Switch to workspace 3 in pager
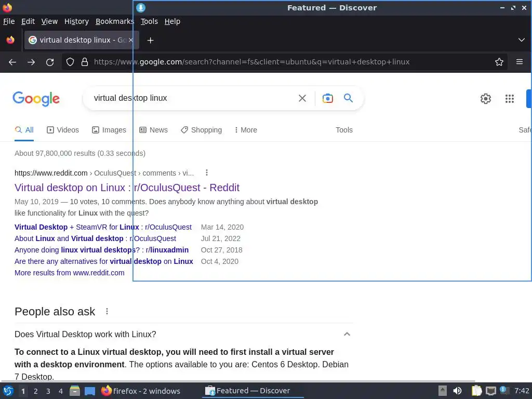 (x=48, y=391)
